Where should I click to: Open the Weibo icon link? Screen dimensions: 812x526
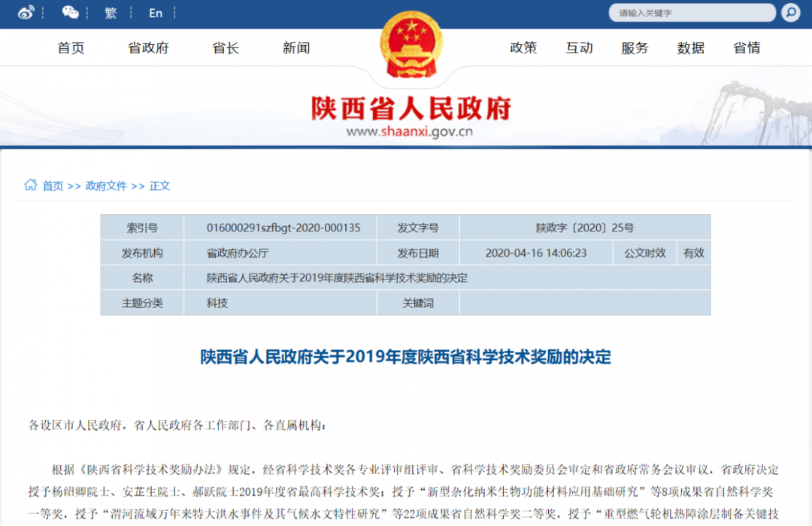(x=26, y=13)
